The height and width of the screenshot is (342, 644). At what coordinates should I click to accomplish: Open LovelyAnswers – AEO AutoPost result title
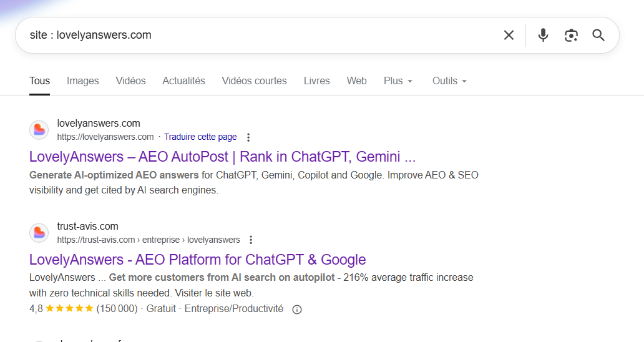point(222,156)
